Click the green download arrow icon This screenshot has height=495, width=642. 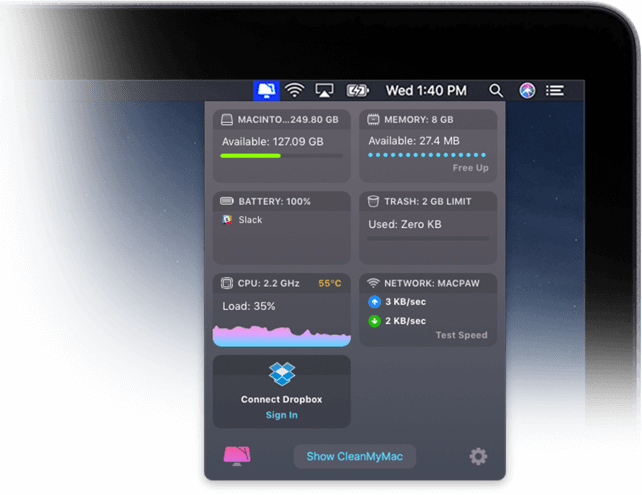[x=374, y=321]
